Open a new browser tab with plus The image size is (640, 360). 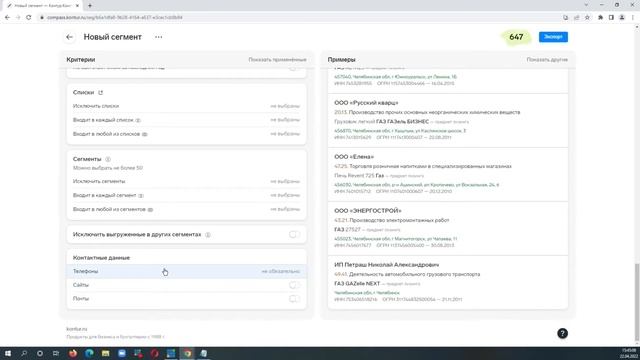90,6
